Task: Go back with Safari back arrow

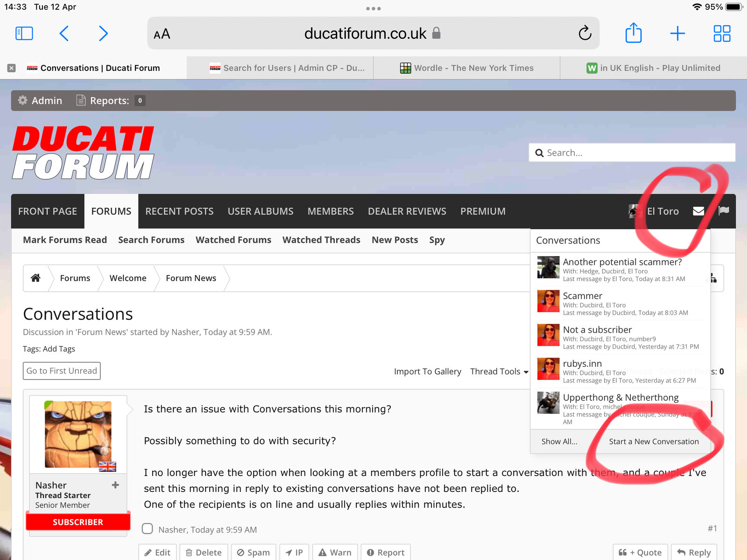Action: click(x=64, y=34)
